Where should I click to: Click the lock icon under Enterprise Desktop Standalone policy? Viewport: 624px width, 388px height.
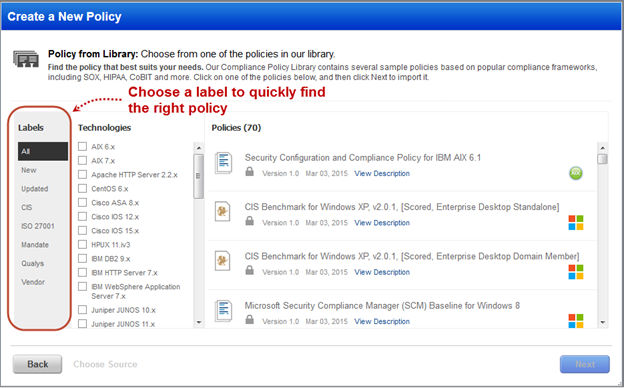click(x=250, y=221)
